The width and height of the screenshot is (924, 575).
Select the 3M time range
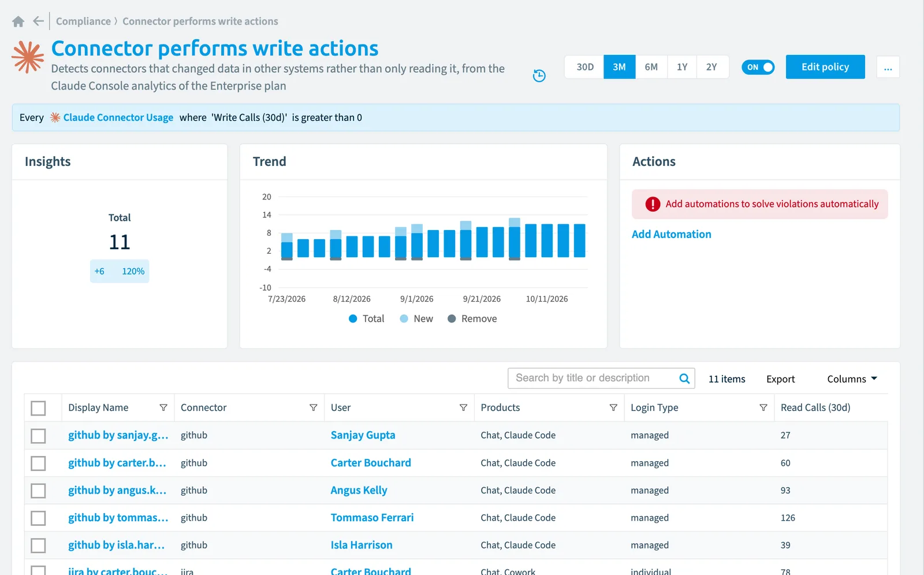[x=620, y=67]
